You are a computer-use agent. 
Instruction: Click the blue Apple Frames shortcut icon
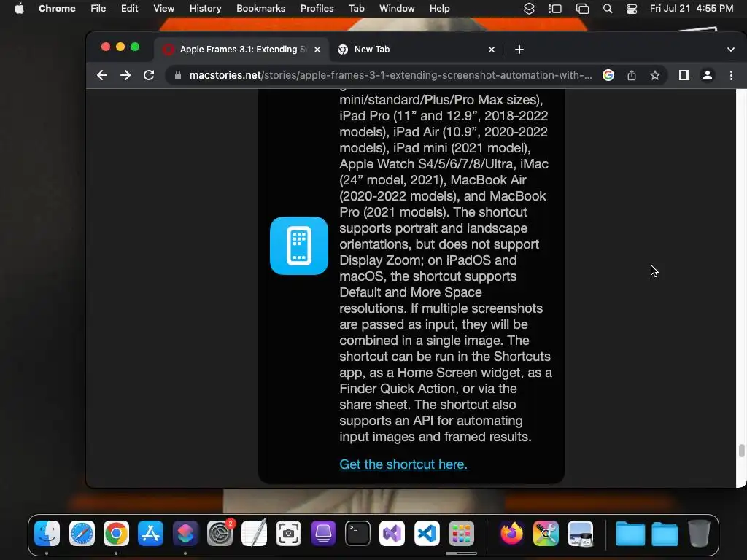298,246
